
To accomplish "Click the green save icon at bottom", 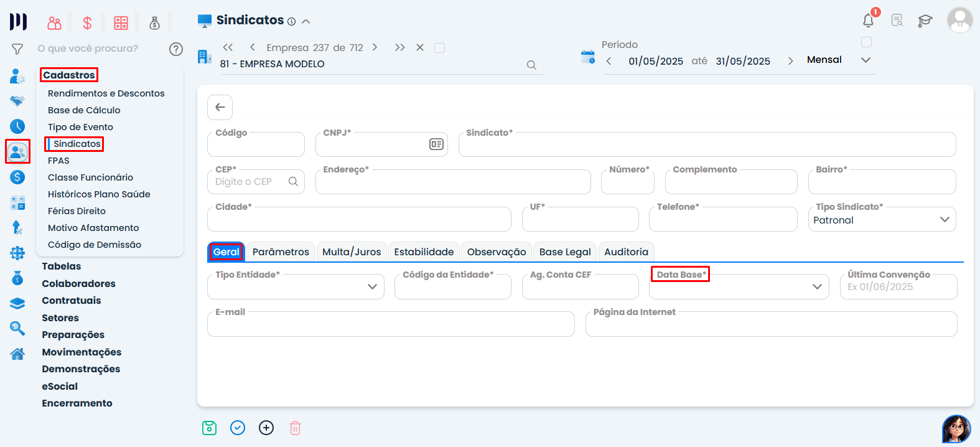I will coord(209,428).
